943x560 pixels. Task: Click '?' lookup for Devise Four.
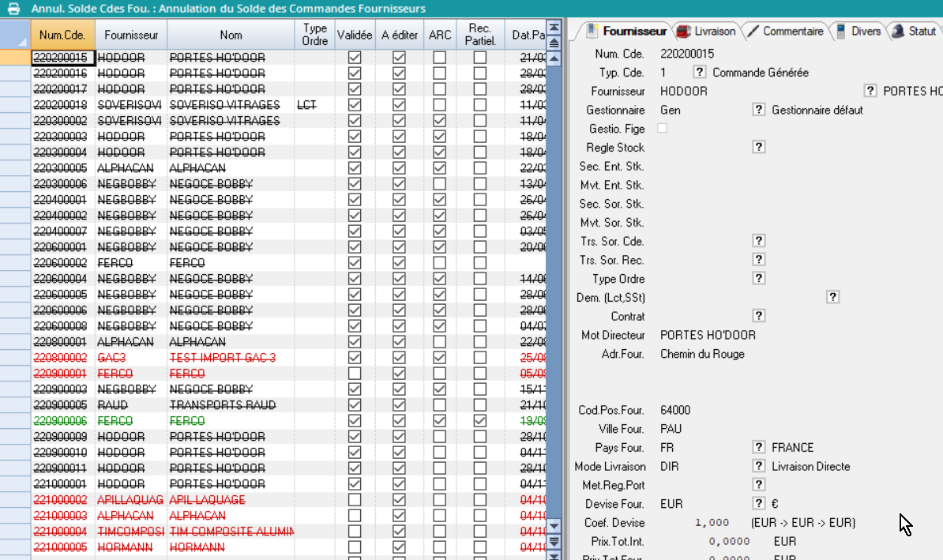point(758,504)
